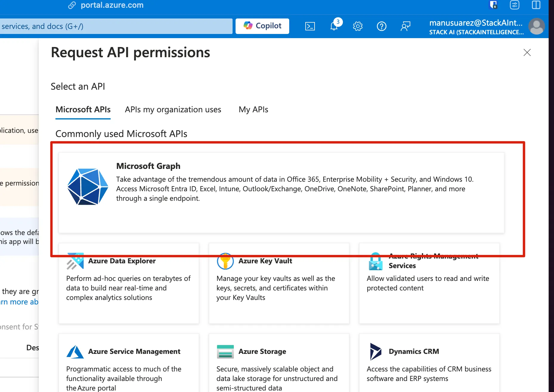Click the Azure Service Management icon
This screenshot has height=392, width=554.
[75, 352]
